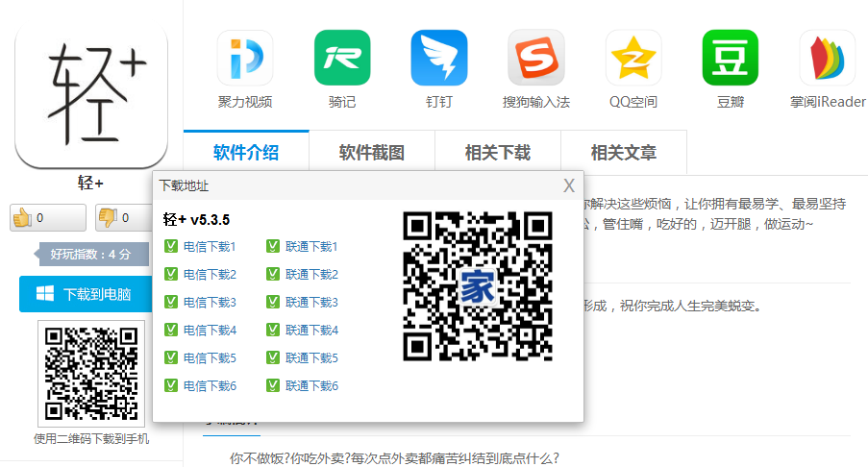This screenshot has height=467, width=868.
Task: Click the green check icon beside 联通下载5
Action: 273,358
